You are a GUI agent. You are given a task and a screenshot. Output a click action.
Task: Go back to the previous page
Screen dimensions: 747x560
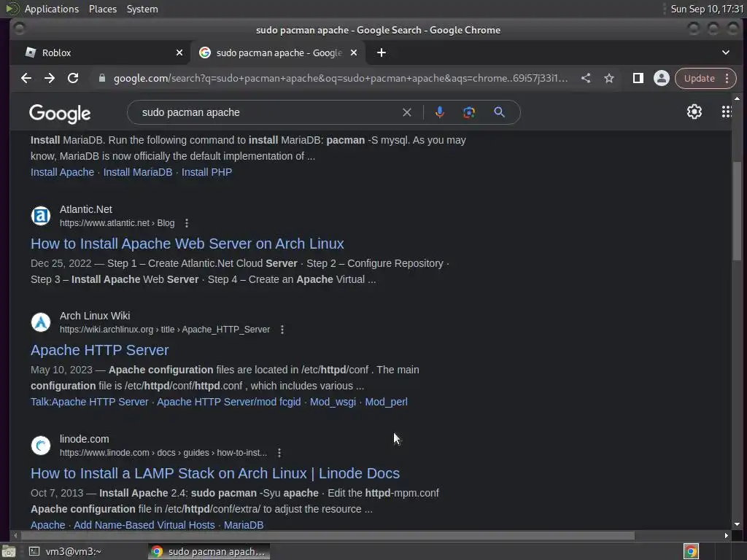(x=26, y=78)
